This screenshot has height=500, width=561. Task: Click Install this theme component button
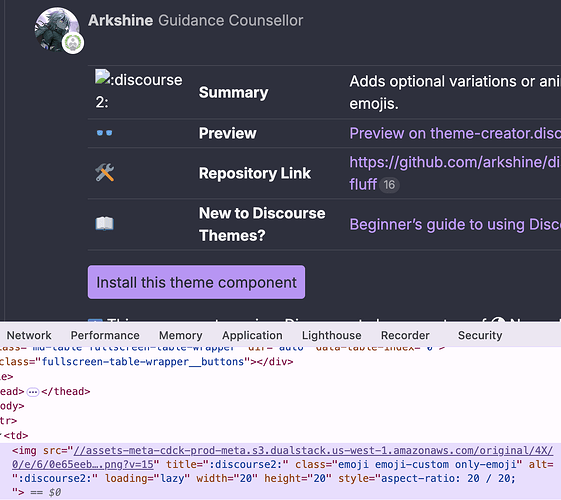pyautogui.click(x=196, y=282)
